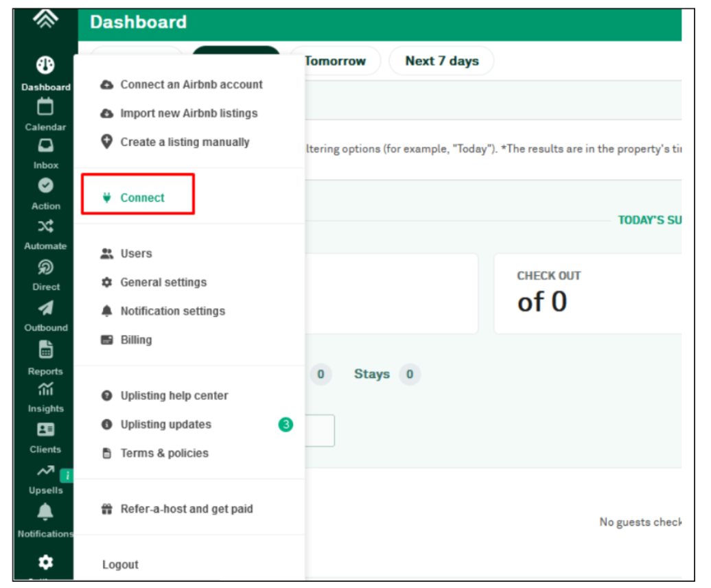711x588 pixels.
Task: Open the Action checkmark icon
Action: pos(45,185)
